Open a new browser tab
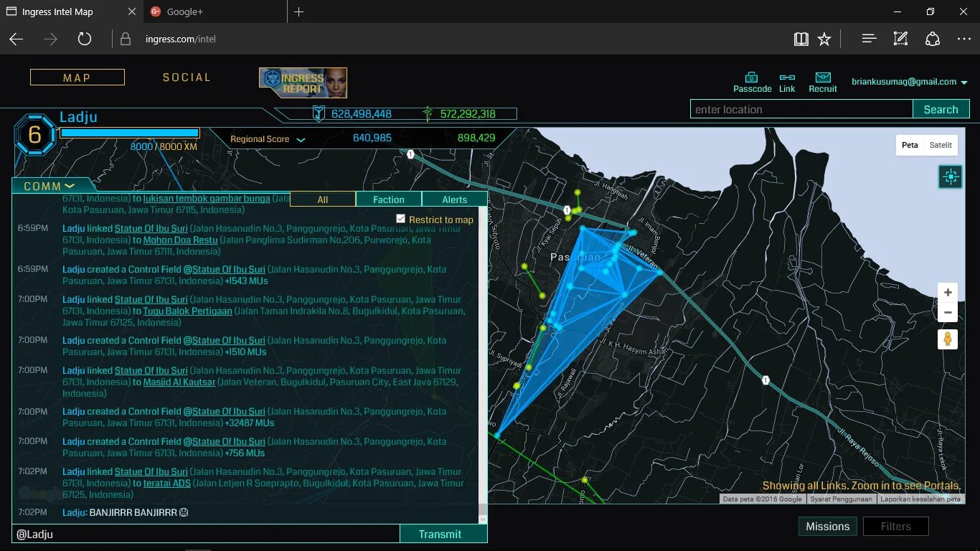The width and height of the screenshot is (980, 551). (x=299, y=11)
